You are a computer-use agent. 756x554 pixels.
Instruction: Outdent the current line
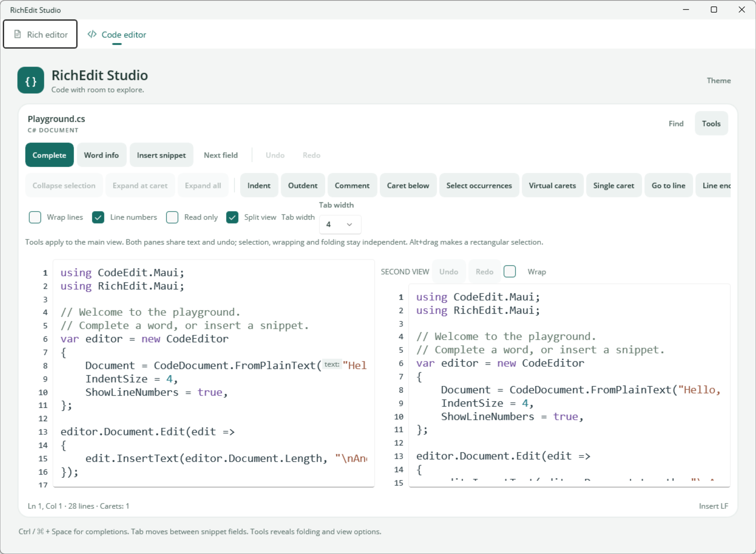click(x=303, y=185)
